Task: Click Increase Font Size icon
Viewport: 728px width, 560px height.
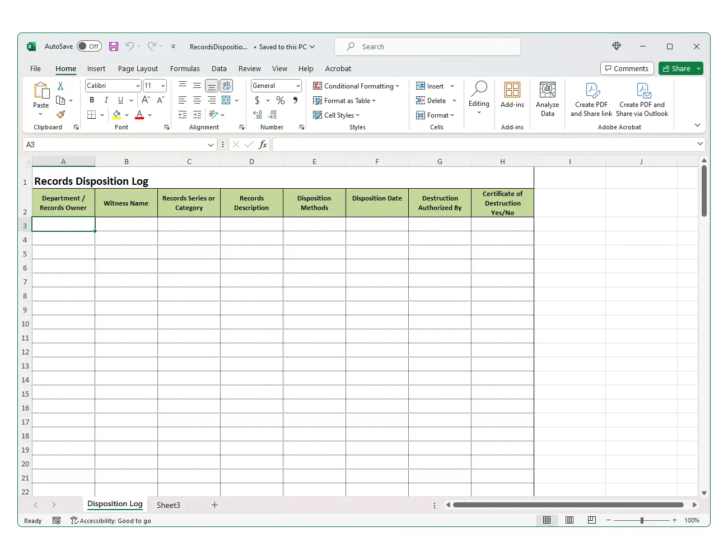Action: point(146,100)
